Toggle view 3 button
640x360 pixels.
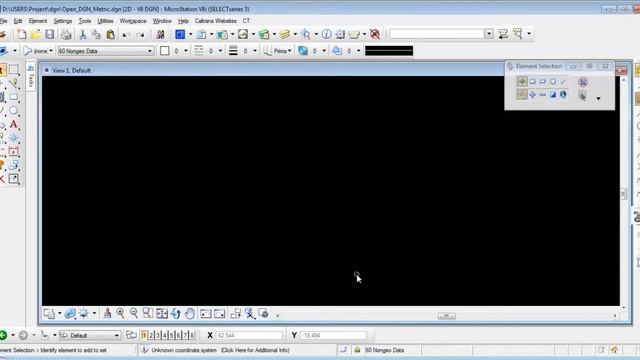tap(158, 336)
